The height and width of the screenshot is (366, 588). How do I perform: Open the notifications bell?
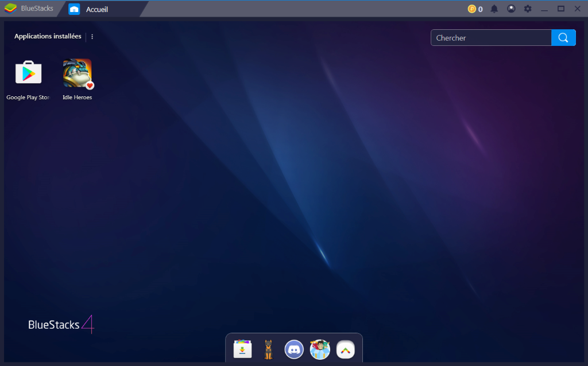click(x=494, y=9)
